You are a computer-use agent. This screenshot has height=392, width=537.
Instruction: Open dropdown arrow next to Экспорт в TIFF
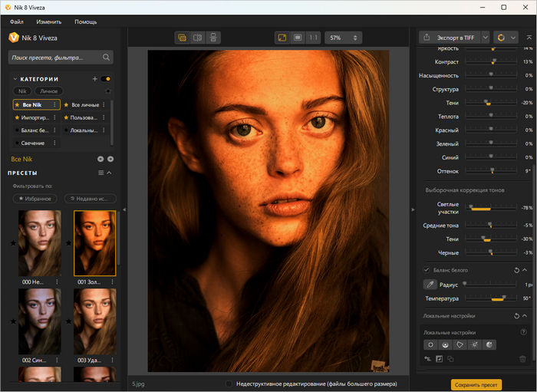coord(486,37)
